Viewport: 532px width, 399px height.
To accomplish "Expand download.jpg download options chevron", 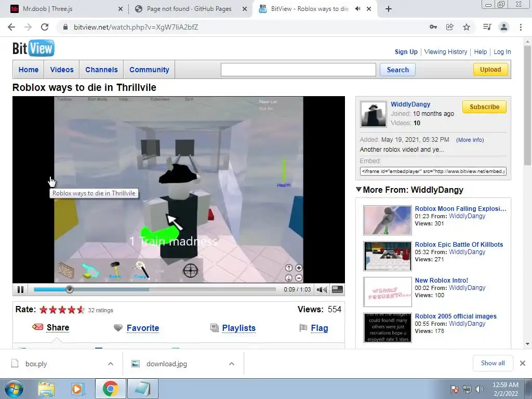I will pos(232,364).
